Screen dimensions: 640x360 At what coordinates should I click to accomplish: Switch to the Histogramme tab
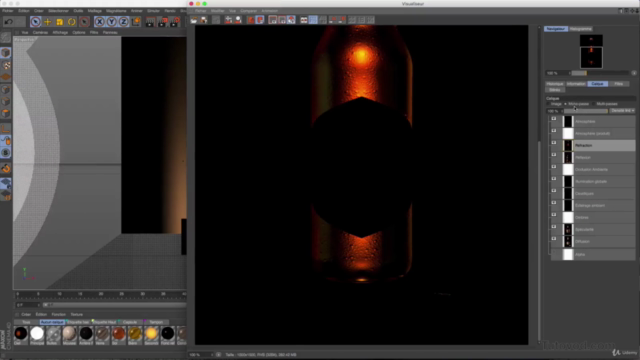[580, 29]
